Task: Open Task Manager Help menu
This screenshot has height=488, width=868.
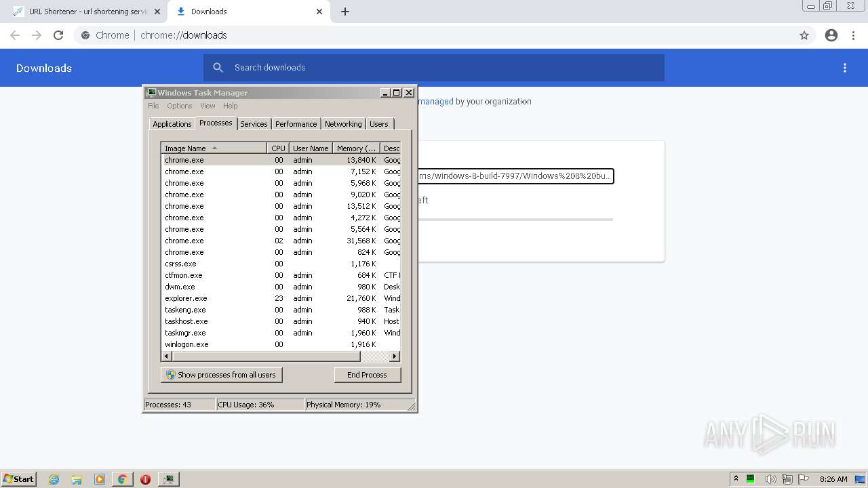Action: click(x=231, y=106)
